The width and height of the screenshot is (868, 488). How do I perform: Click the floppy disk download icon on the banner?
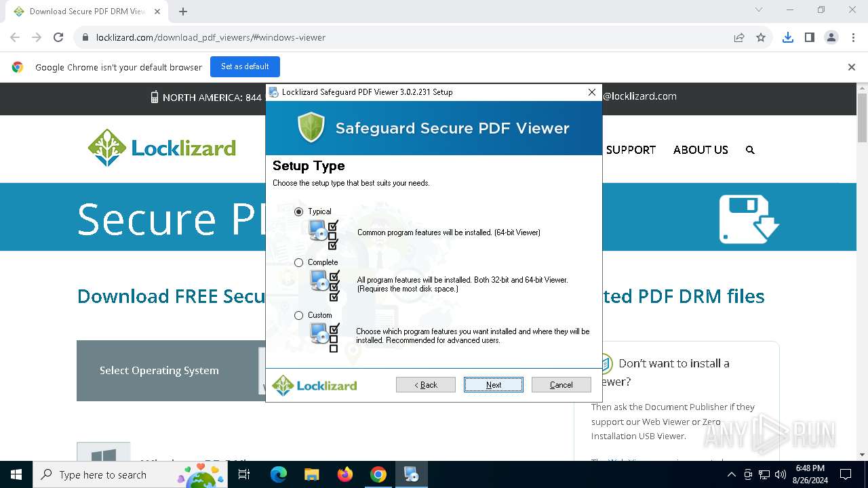coord(749,219)
